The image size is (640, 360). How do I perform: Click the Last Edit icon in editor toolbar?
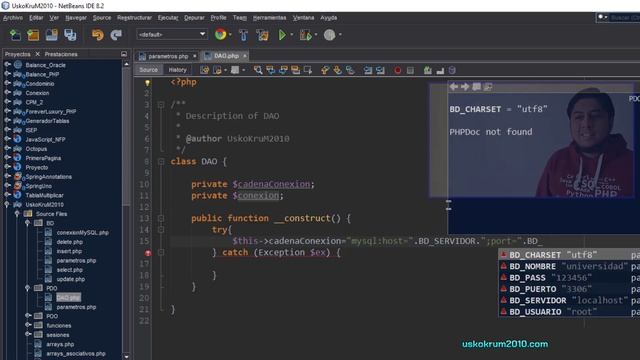(x=204, y=70)
